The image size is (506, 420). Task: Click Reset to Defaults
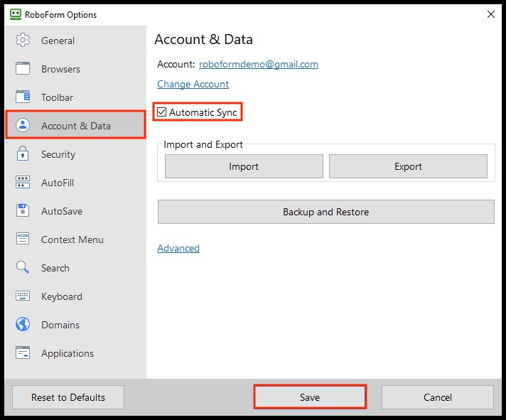(x=68, y=397)
